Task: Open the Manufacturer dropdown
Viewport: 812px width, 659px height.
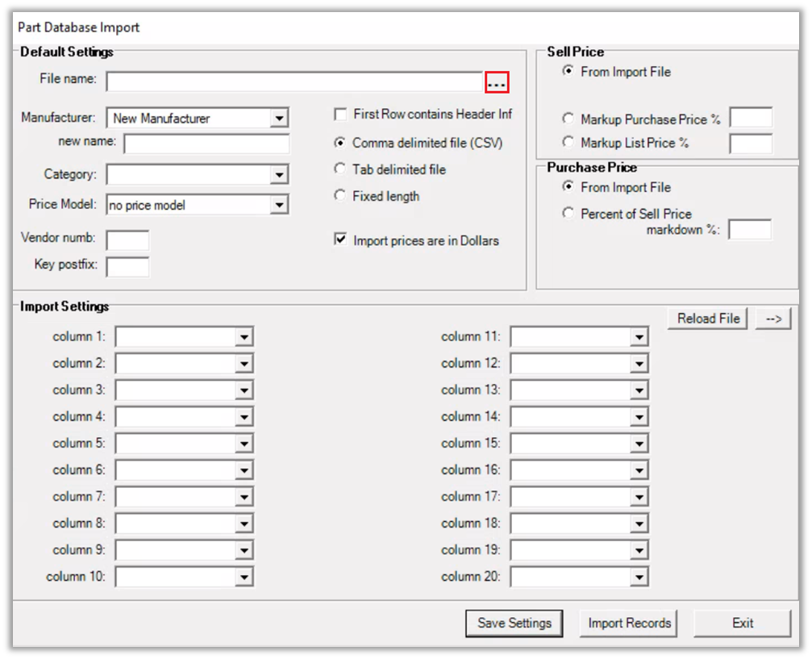Action: coord(279,119)
